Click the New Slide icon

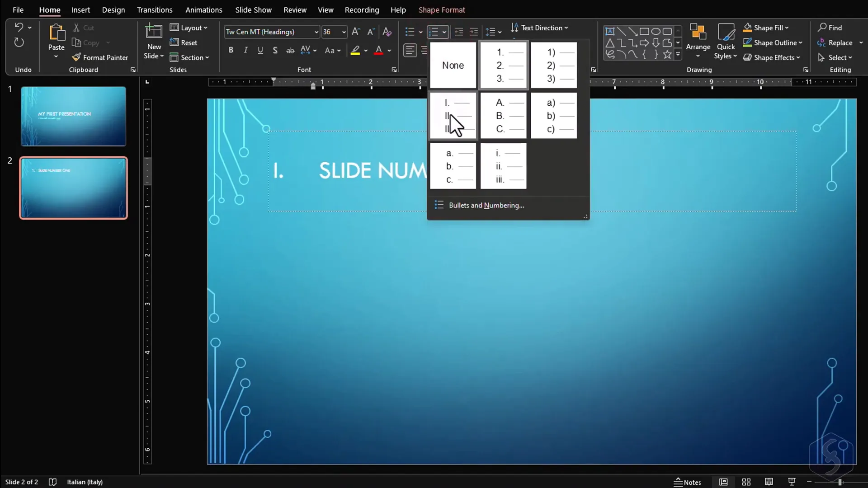pyautogui.click(x=154, y=32)
